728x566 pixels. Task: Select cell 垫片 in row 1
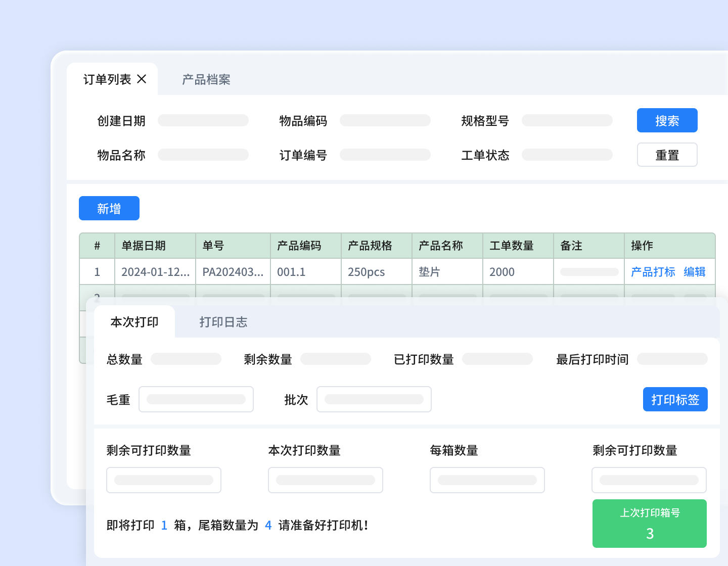[447, 272]
